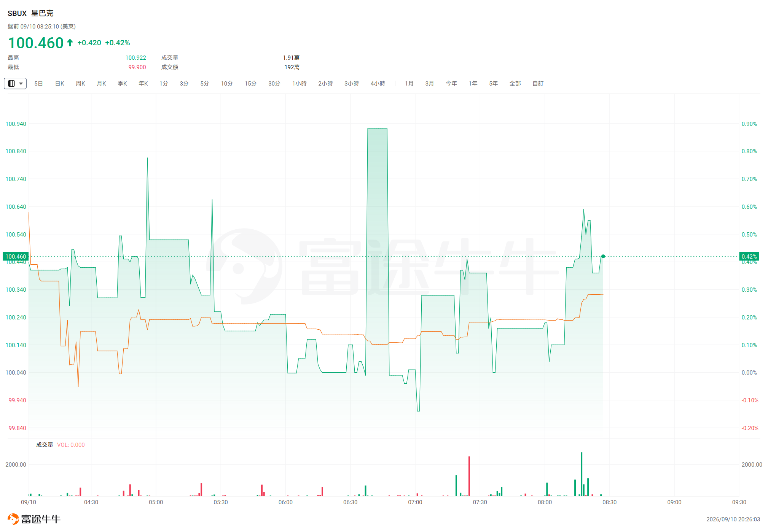Click the tallest red volume bar

pyautogui.click(x=469, y=476)
